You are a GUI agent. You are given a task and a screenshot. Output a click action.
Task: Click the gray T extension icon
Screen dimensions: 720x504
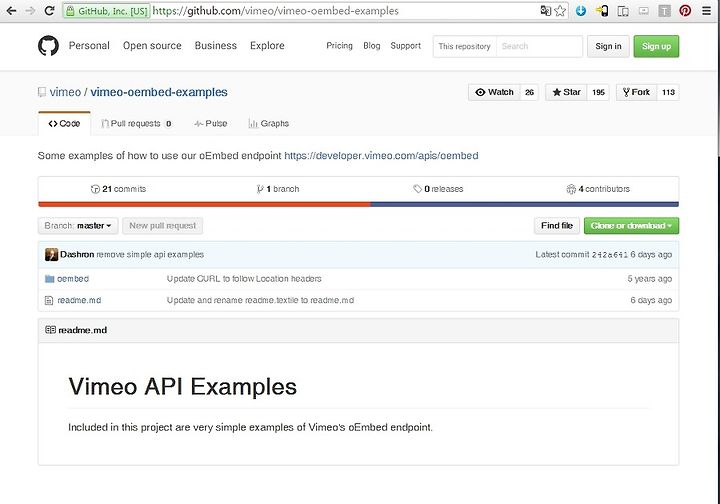(664, 11)
